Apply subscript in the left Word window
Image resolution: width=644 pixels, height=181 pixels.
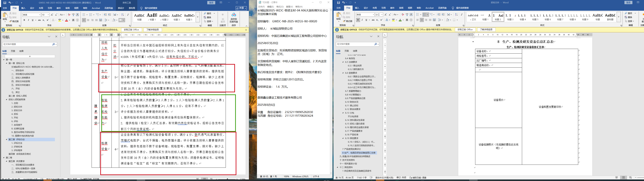point(44,20)
